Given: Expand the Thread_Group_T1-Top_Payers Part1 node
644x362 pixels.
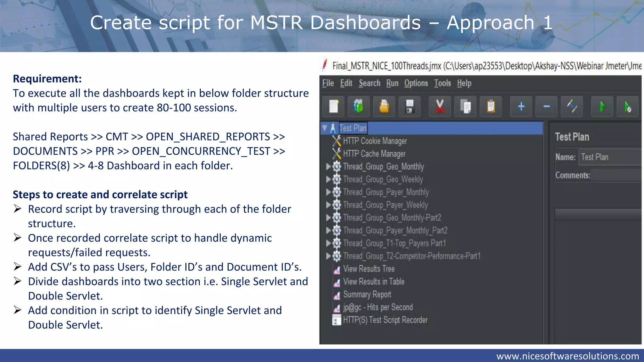Looking at the screenshot, I should [328, 243].
